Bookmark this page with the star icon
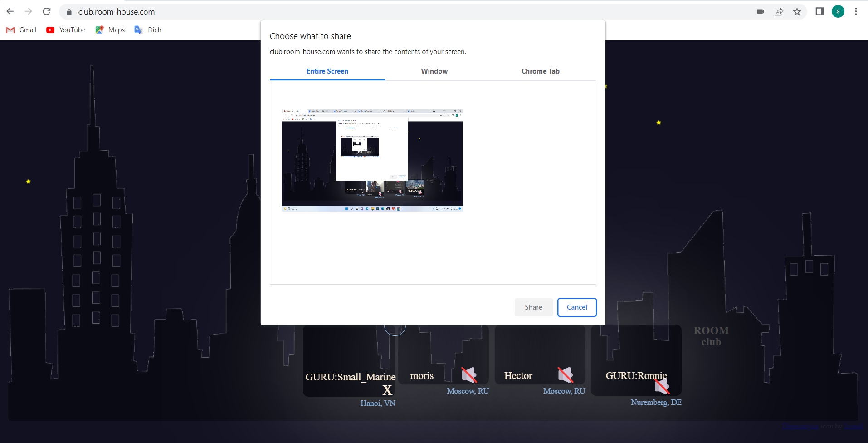 [797, 12]
